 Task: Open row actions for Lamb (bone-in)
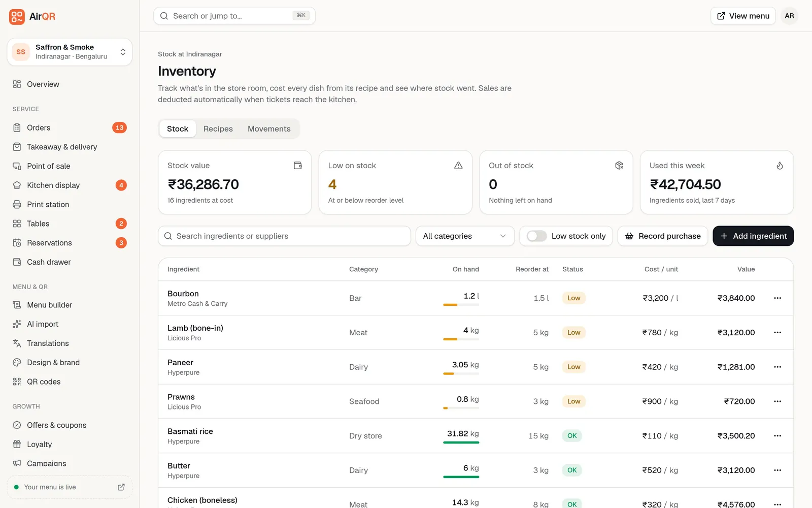tap(777, 333)
